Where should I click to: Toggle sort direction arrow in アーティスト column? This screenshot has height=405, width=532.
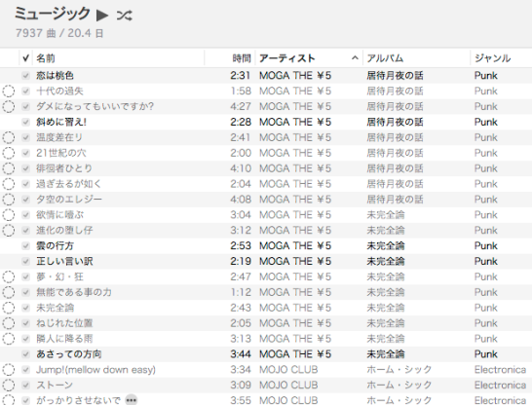coord(355,58)
